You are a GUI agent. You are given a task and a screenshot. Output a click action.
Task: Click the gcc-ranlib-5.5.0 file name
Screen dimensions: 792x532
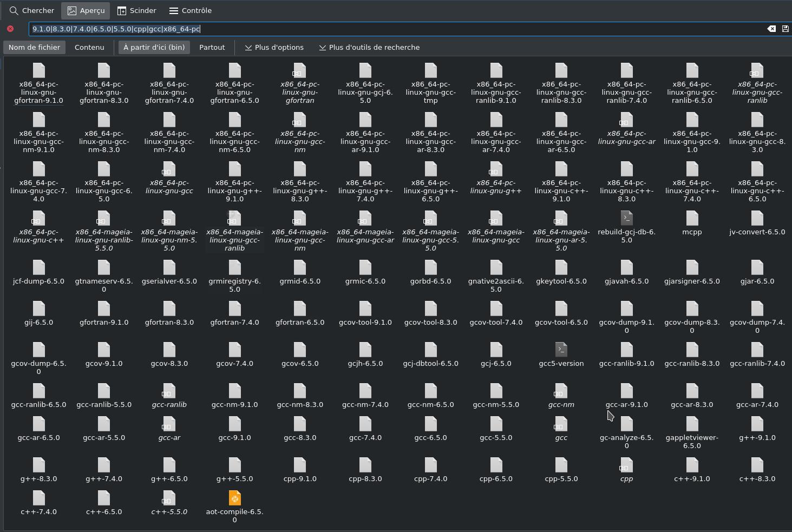104,404
